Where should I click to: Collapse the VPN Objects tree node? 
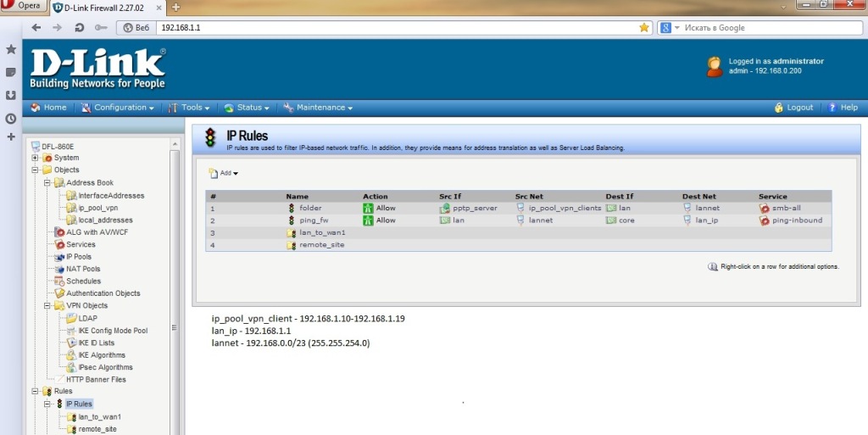tap(47, 305)
